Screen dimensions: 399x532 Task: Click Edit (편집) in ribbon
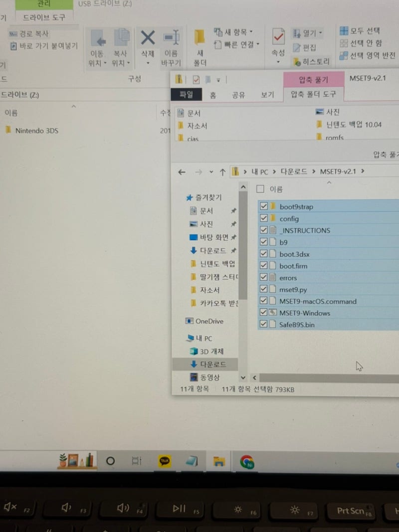click(x=305, y=47)
